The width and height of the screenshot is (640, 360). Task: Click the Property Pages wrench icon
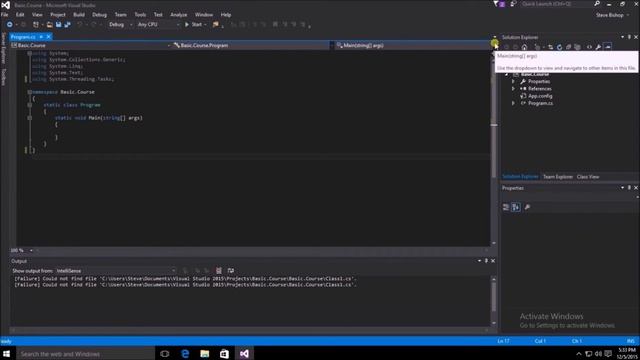tap(527, 207)
